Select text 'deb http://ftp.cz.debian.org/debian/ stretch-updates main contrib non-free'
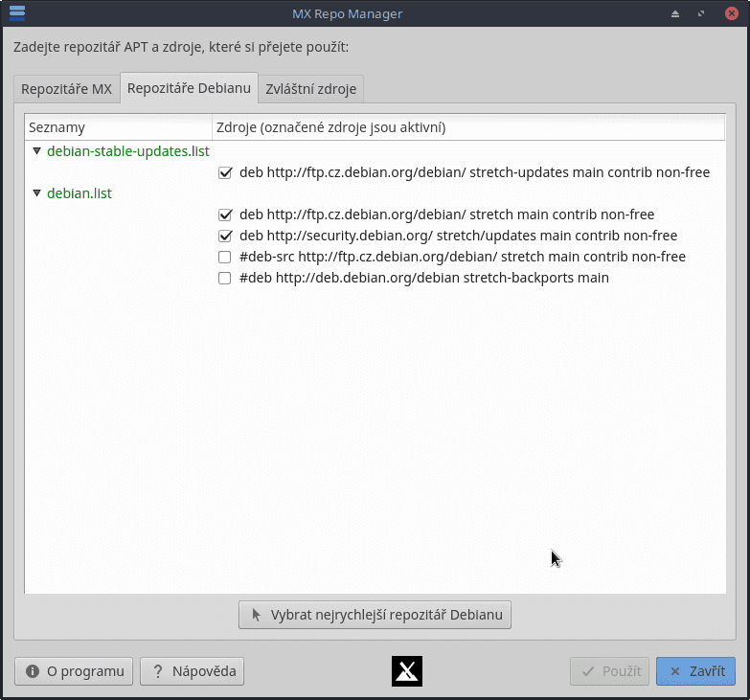 tap(474, 172)
